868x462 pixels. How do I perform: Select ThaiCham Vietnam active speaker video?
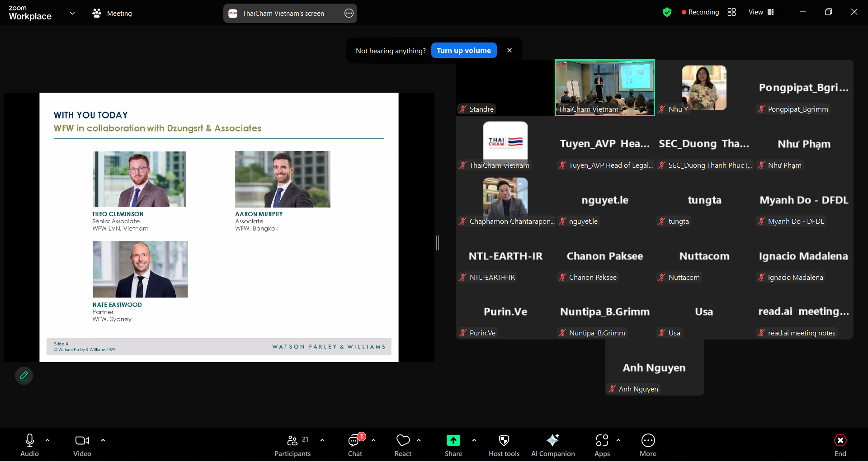pos(605,88)
